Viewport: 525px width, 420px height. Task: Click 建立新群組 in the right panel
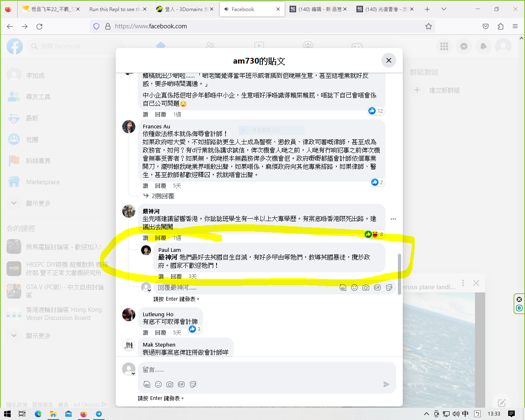pos(444,90)
